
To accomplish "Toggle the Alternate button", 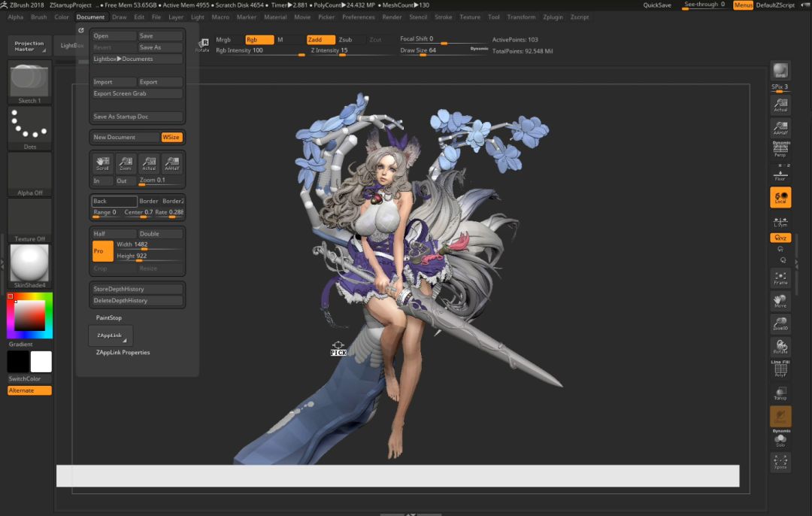I will (x=29, y=390).
